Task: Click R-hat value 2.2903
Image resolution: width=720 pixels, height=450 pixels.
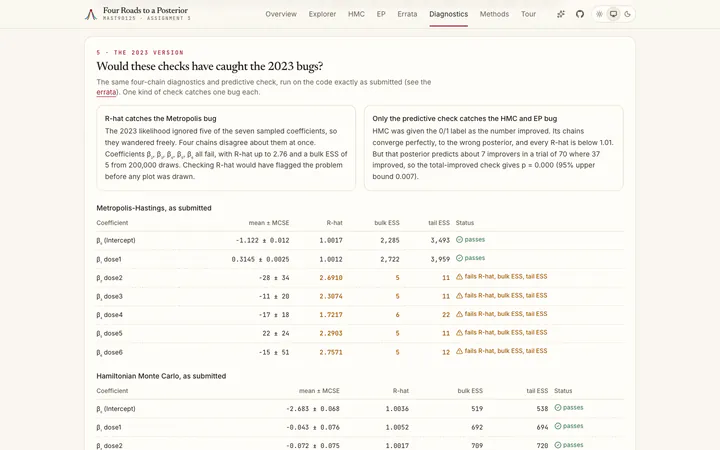Action: tap(331, 334)
